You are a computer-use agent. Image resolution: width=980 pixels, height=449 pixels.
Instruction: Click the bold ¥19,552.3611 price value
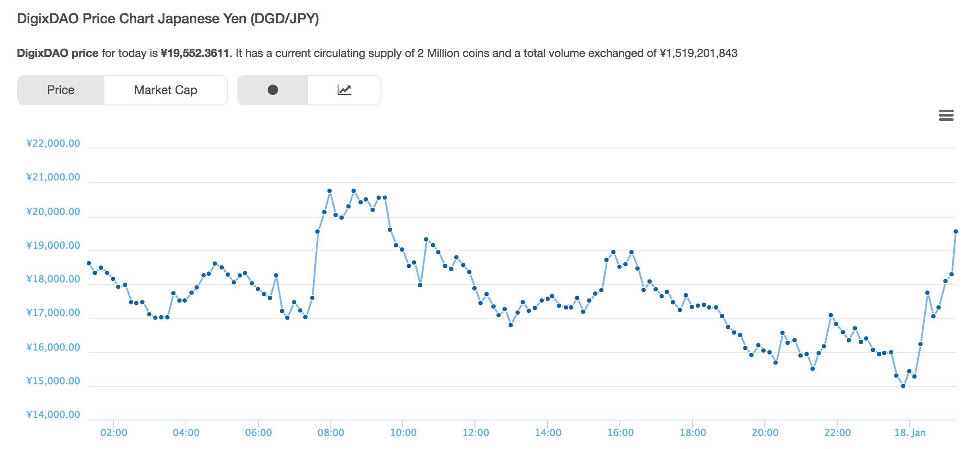click(195, 53)
